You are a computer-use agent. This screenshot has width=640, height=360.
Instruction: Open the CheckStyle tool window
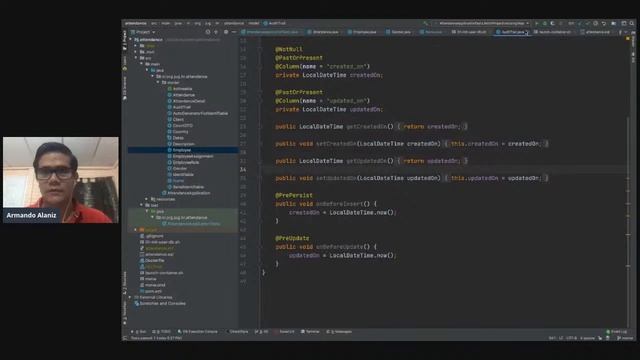237,331
